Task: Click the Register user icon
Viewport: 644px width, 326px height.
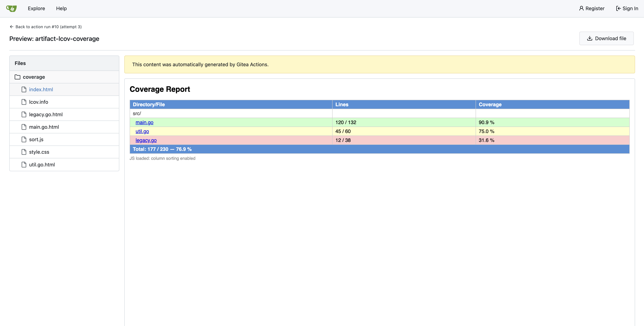Action: [x=581, y=9]
